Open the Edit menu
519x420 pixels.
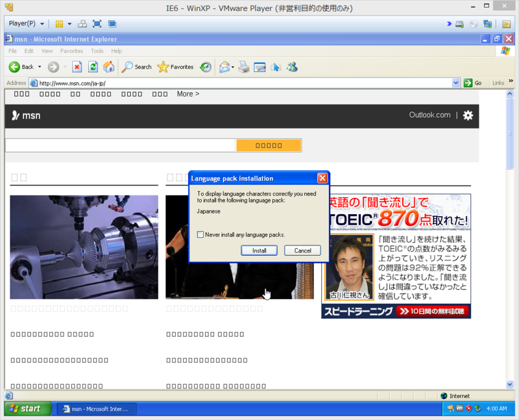click(29, 51)
